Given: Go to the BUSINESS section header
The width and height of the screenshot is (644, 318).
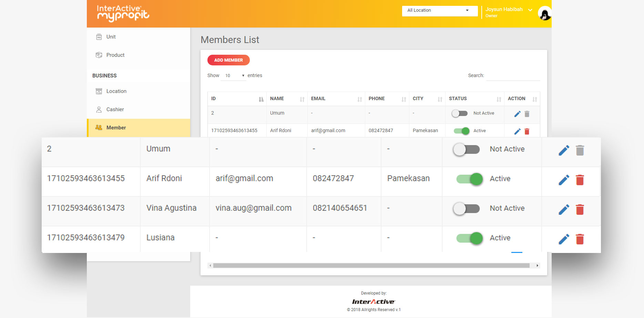Looking at the screenshot, I should (104, 75).
